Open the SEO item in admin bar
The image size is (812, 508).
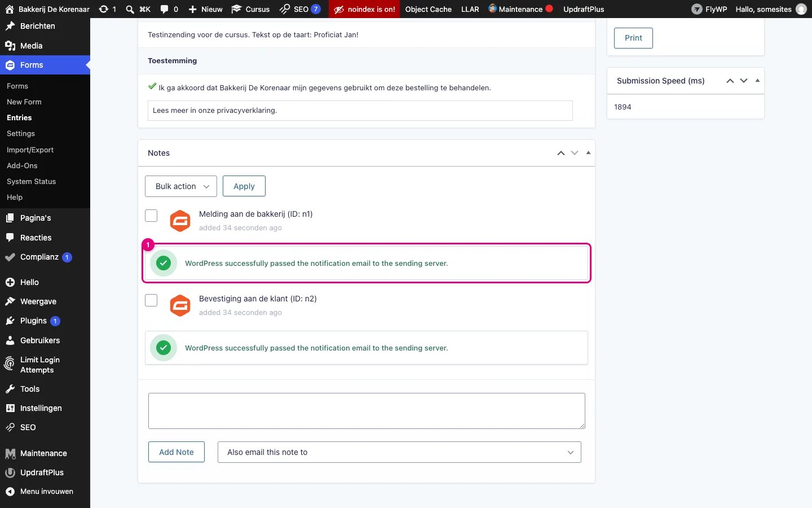click(301, 9)
